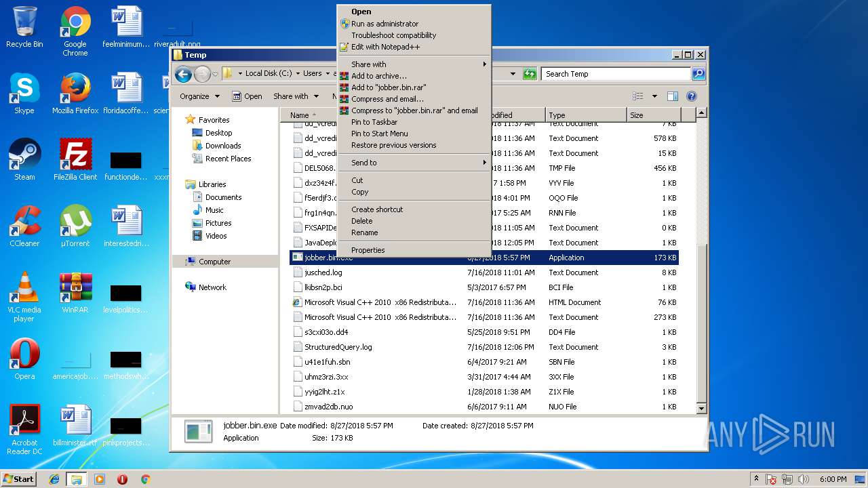Launch CCleaner desktop shortcut
Viewport: 868px width, 488px height.
(24, 226)
